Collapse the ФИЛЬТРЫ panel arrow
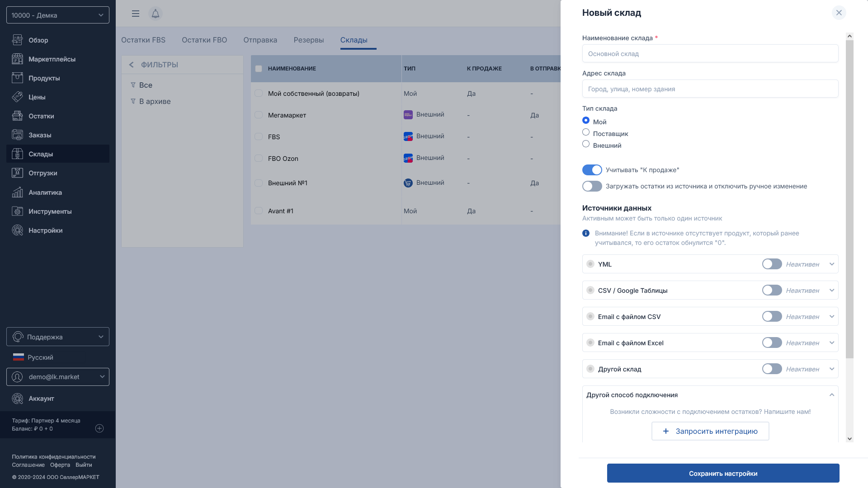The height and width of the screenshot is (488, 868). [x=132, y=65]
